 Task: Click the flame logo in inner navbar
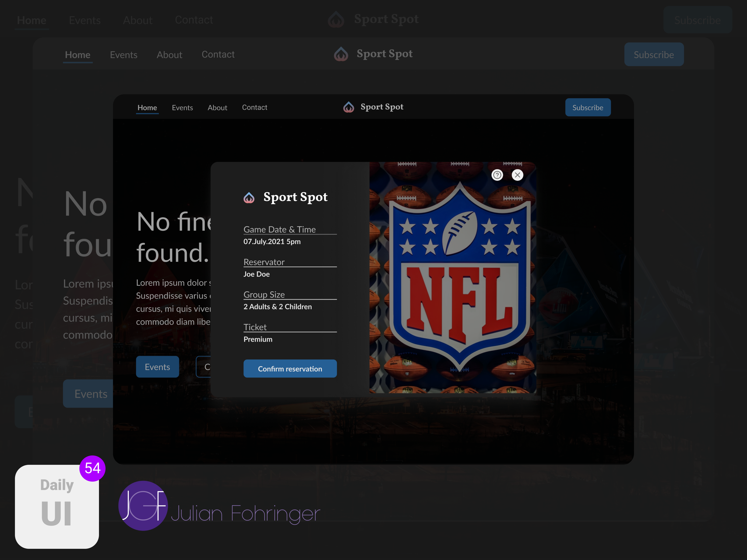click(349, 107)
